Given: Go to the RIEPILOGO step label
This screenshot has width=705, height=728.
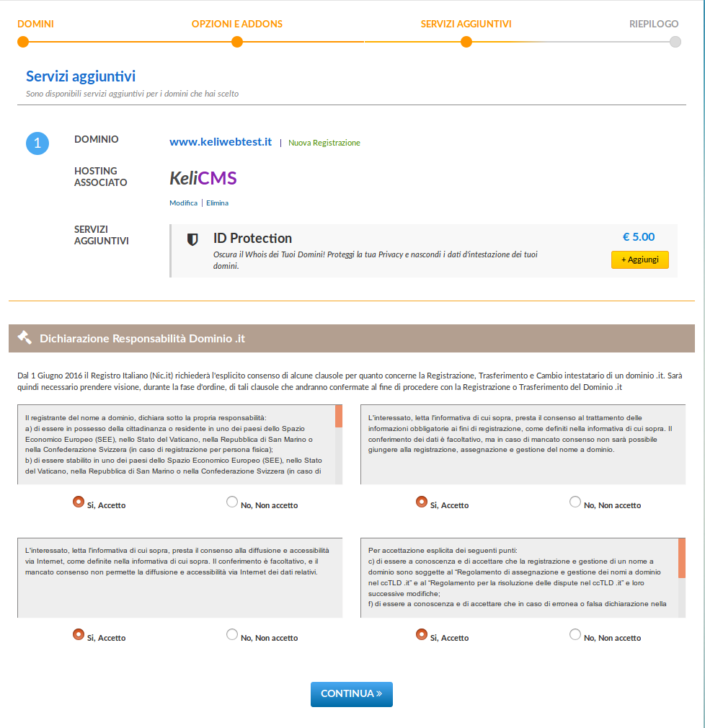Looking at the screenshot, I should pos(654,24).
